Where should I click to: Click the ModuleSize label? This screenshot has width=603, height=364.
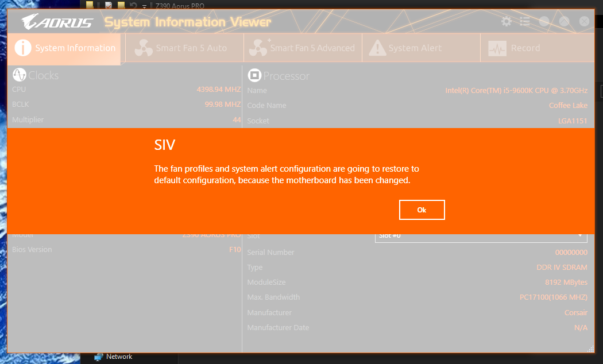point(266,282)
